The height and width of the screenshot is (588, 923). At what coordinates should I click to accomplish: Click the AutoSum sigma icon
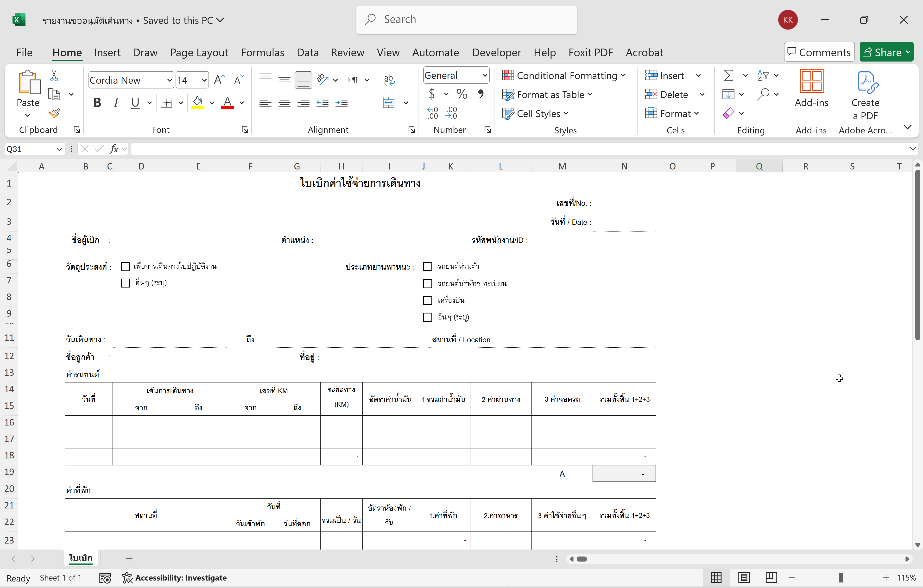[728, 75]
